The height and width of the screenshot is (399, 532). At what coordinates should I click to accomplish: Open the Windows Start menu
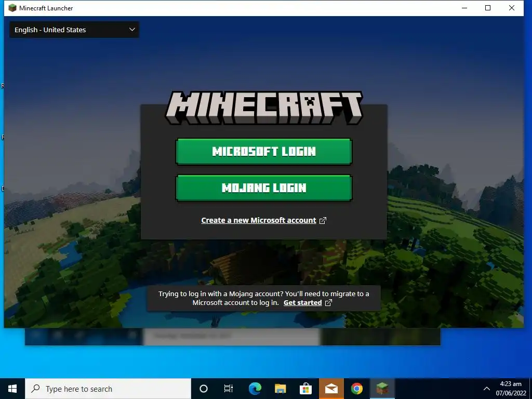tap(12, 389)
